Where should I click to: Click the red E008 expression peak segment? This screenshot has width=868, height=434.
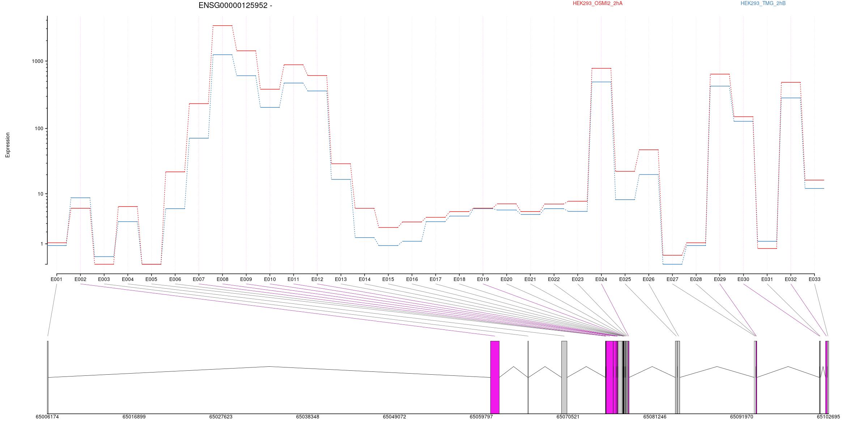pos(222,26)
